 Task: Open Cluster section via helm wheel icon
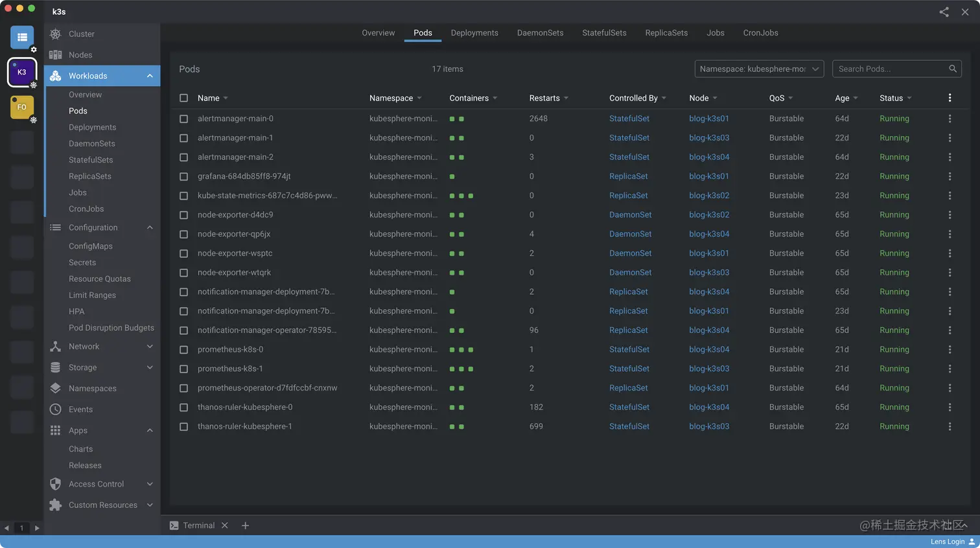(56, 34)
